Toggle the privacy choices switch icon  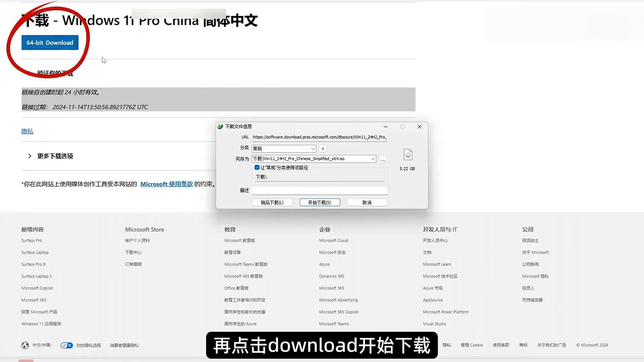click(67, 345)
